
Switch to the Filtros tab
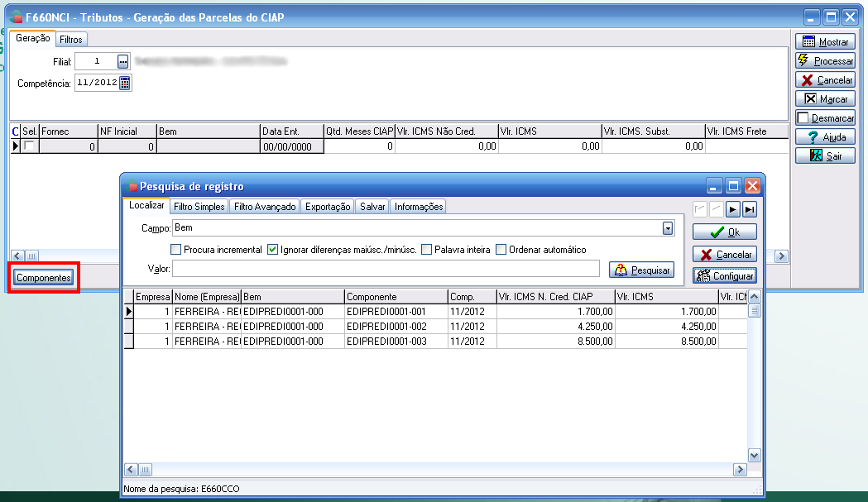pos(71,40)
